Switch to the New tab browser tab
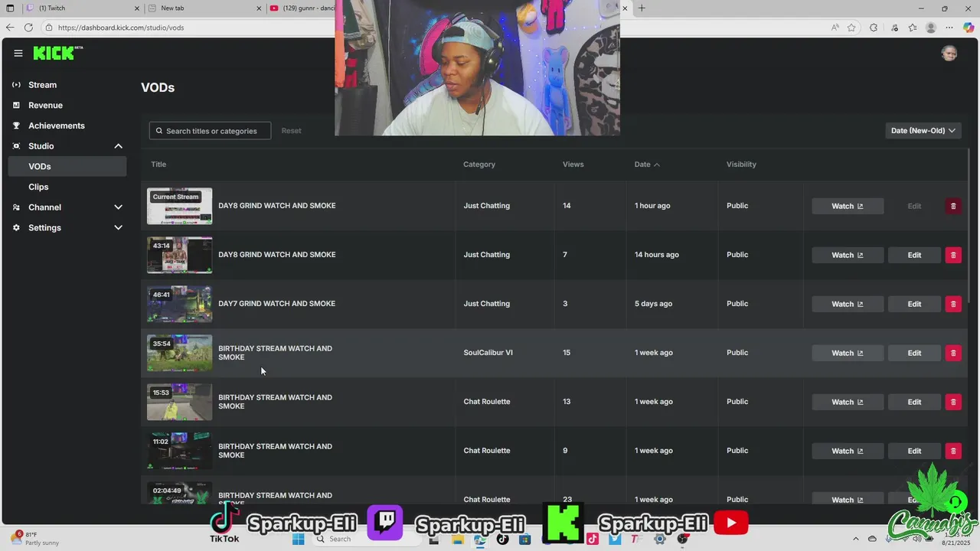The height and width of the screenshot is (551, 980). 203,8
